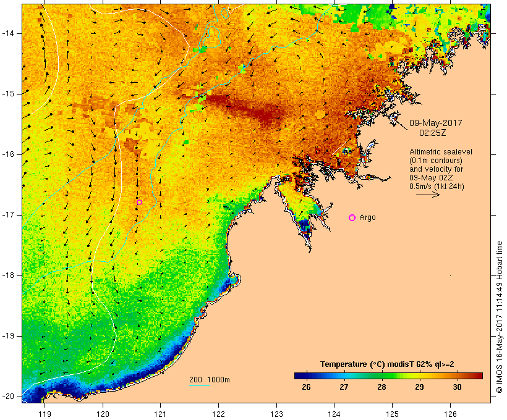Click the latitude axis label '-19'

coord(7,336)
